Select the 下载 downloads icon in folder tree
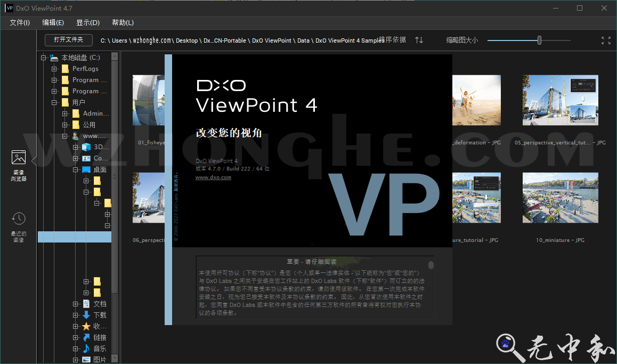The height and width of the screenshot is (364, 617). tap(86, 314)
